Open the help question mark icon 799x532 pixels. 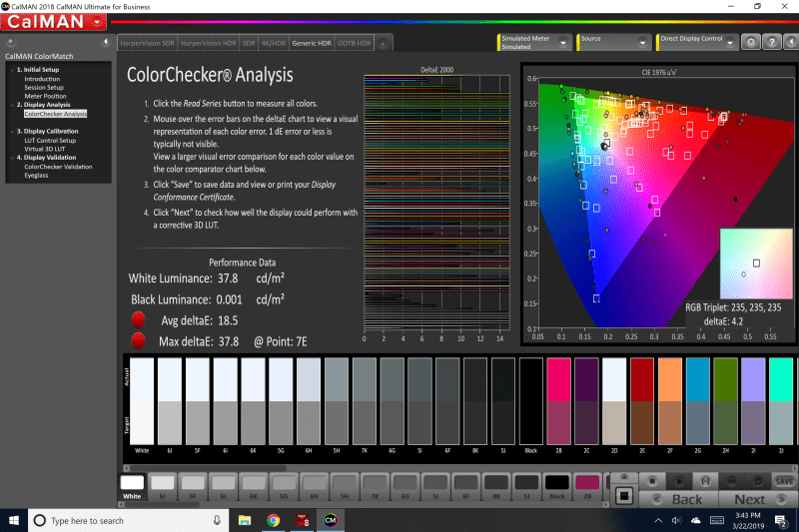[x=772, y=42]
